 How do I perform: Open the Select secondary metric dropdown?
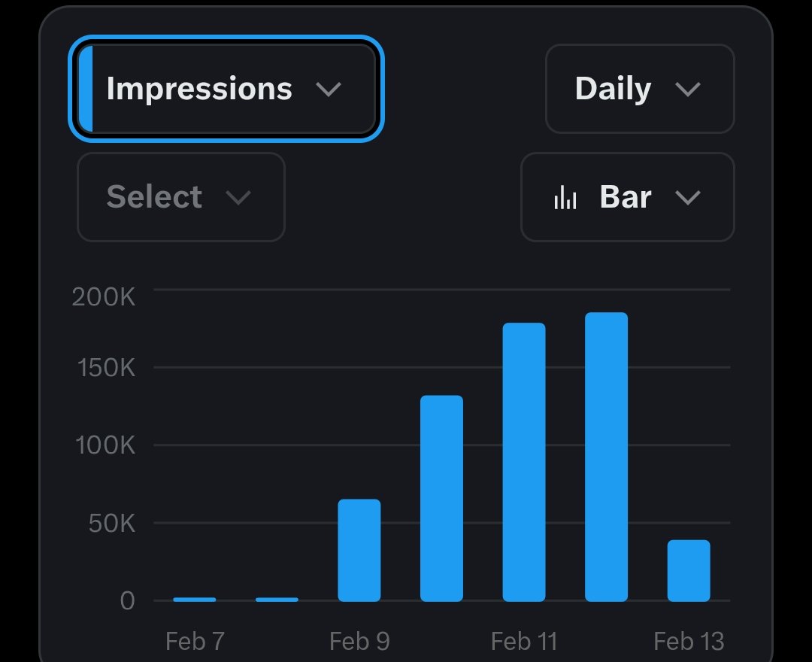(180, 197)
